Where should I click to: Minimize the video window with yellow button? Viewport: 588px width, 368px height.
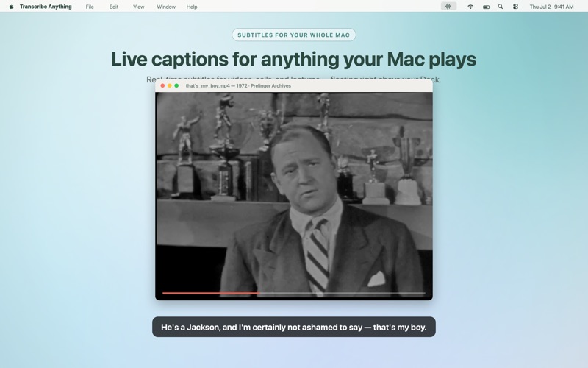pyautogui.click(x=170, y=85)
